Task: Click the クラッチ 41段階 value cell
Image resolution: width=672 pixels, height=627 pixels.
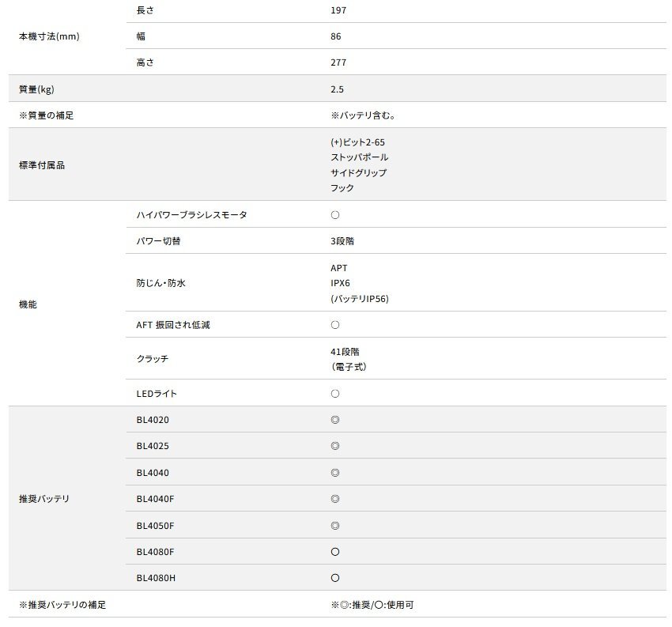Action: tap(343, 358)
